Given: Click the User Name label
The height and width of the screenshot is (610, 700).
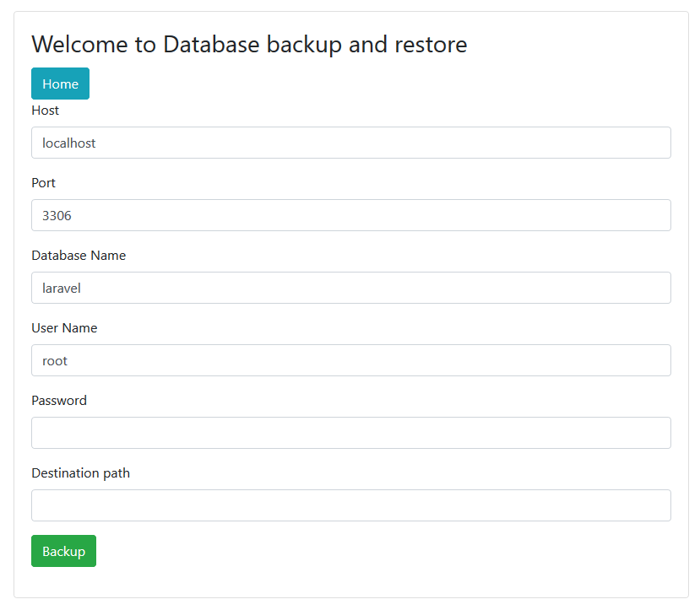Looking at the screenshot, I should 64,328.
